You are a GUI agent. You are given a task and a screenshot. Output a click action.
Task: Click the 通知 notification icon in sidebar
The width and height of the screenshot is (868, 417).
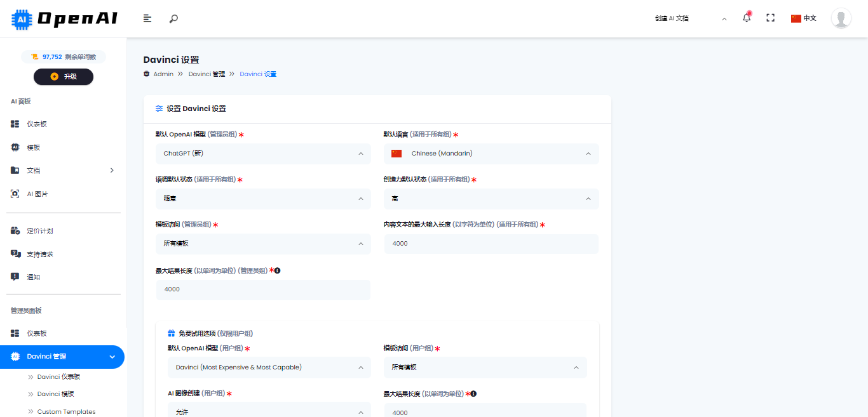(15, 277)
